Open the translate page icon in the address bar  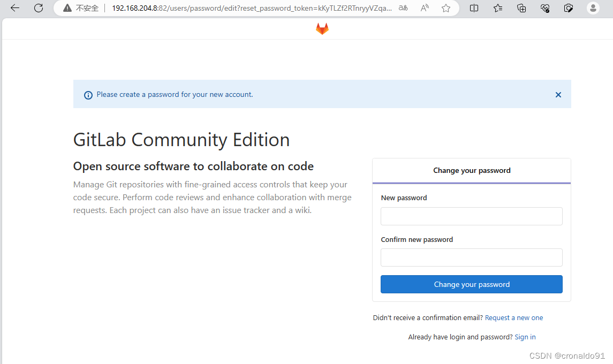coord(403,8)
